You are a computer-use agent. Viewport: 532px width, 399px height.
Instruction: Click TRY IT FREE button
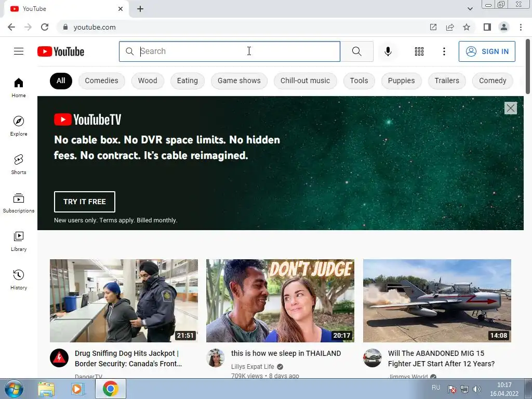coord(85,202)
